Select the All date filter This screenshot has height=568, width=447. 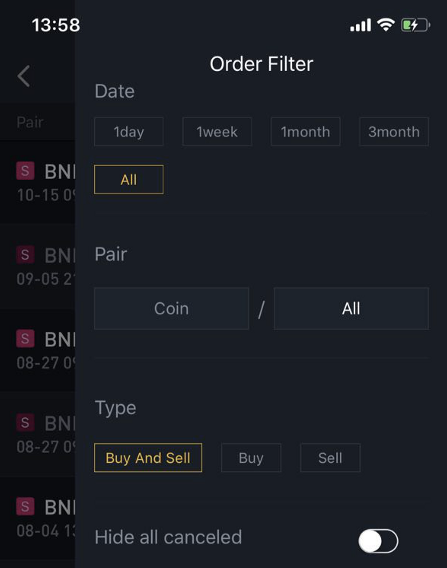pos(129,179)
